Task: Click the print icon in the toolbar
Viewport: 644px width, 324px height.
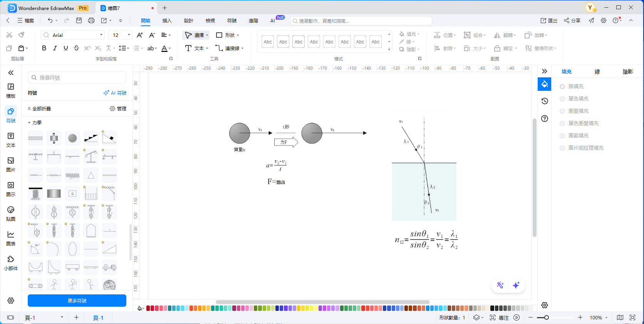Action: [x=91, y=20]
